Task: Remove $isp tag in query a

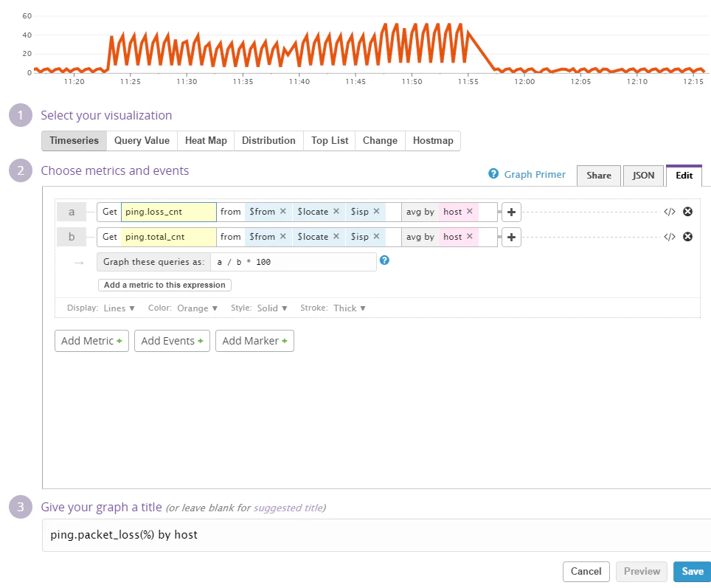Action: (x=376, y=212)
